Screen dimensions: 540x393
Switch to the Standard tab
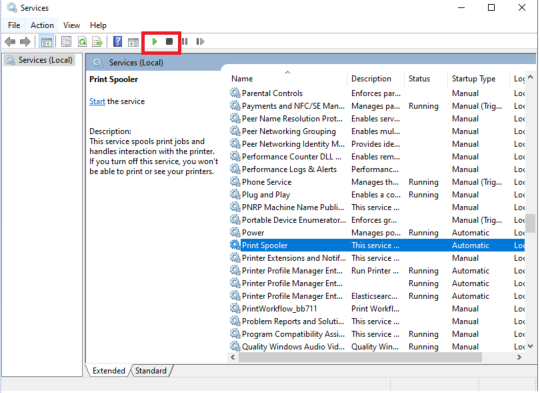point(150,371)
